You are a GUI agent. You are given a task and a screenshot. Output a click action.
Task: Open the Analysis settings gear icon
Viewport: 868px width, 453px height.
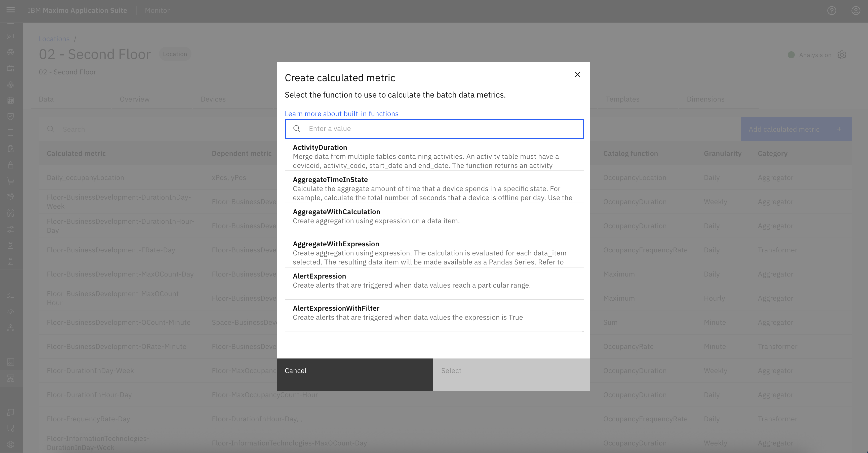(842, 55)
